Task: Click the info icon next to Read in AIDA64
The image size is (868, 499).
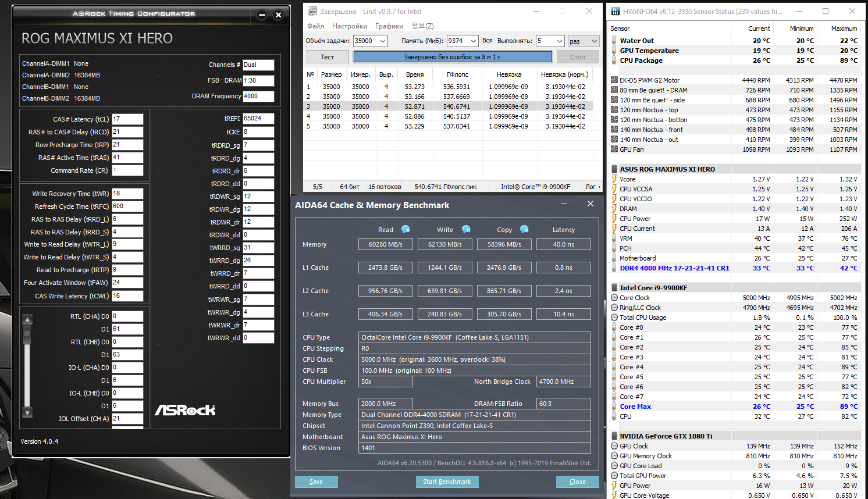Action: 405,229
